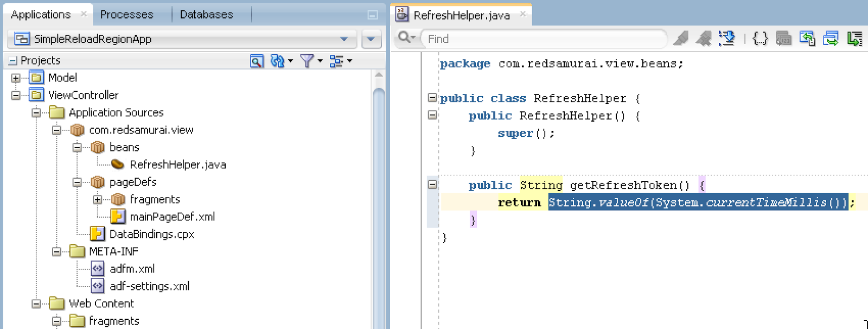Click the refresh projects icon
The width and height of the screenshot is (868, 329).
click(x=277, y=61)
